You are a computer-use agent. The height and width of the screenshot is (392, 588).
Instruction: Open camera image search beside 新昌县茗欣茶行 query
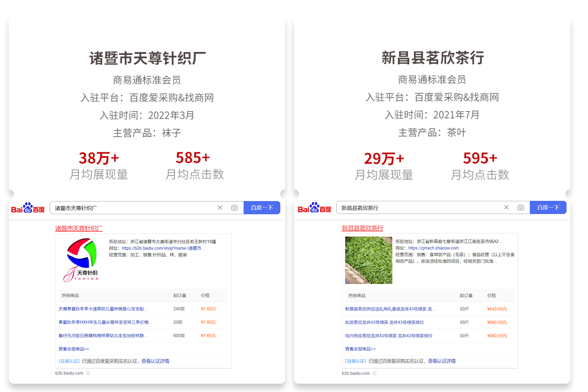point(521,208)
